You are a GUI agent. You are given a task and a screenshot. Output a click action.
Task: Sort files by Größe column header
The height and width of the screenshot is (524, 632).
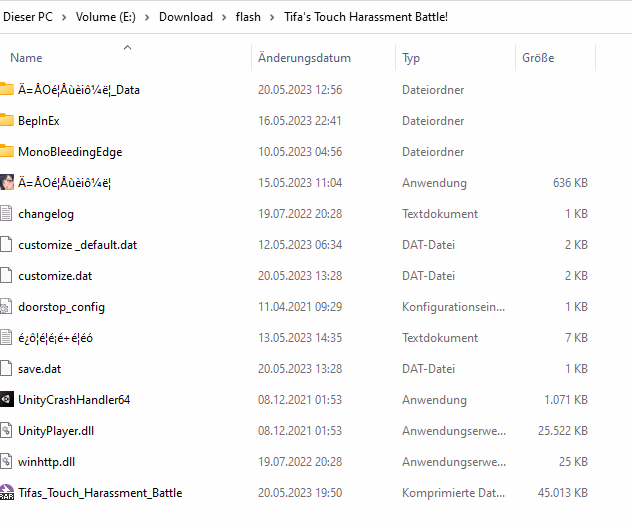coord(538,58)
